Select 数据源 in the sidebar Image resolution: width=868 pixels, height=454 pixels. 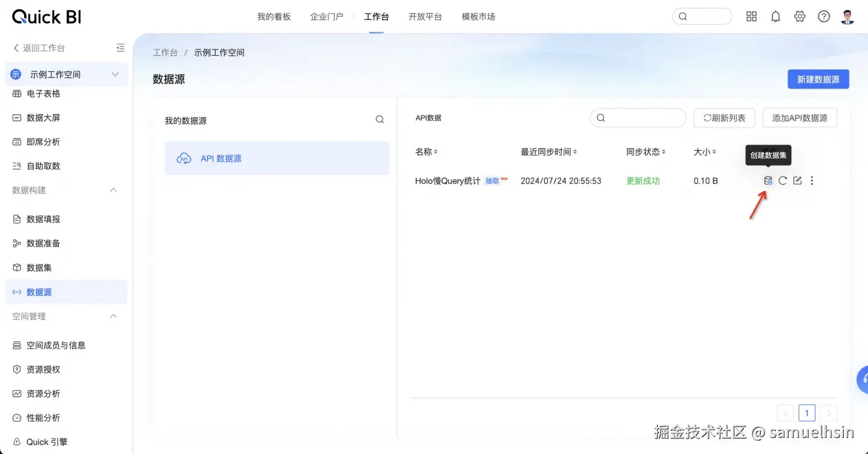point(66,292)
